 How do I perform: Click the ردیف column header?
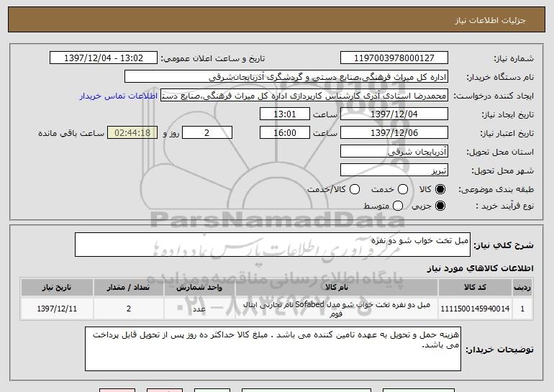(522, 288)
